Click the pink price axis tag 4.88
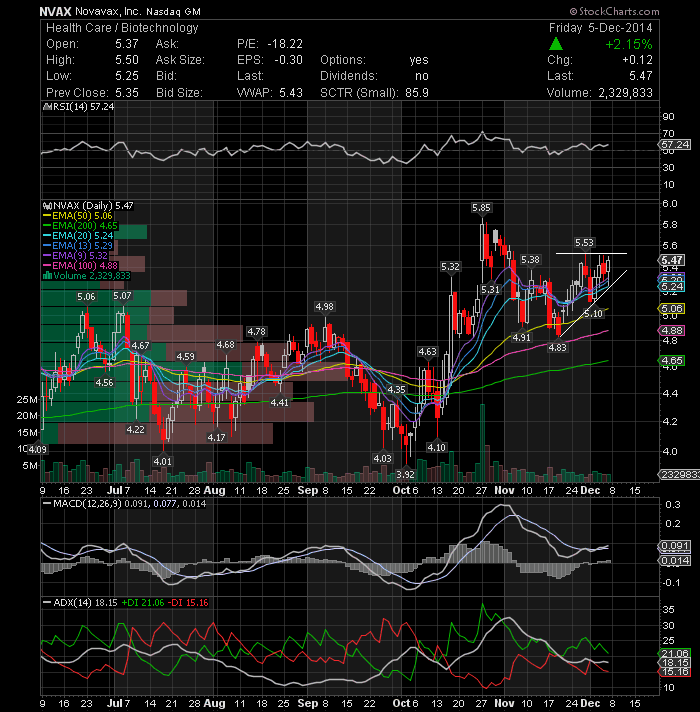The image size is (700, 712). point(672,330)
